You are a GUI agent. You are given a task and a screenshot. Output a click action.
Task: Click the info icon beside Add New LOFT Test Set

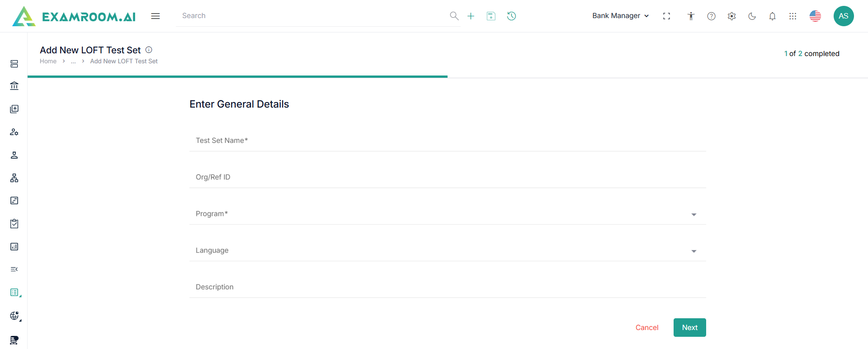pyautogui.click(x=149, y=50)
